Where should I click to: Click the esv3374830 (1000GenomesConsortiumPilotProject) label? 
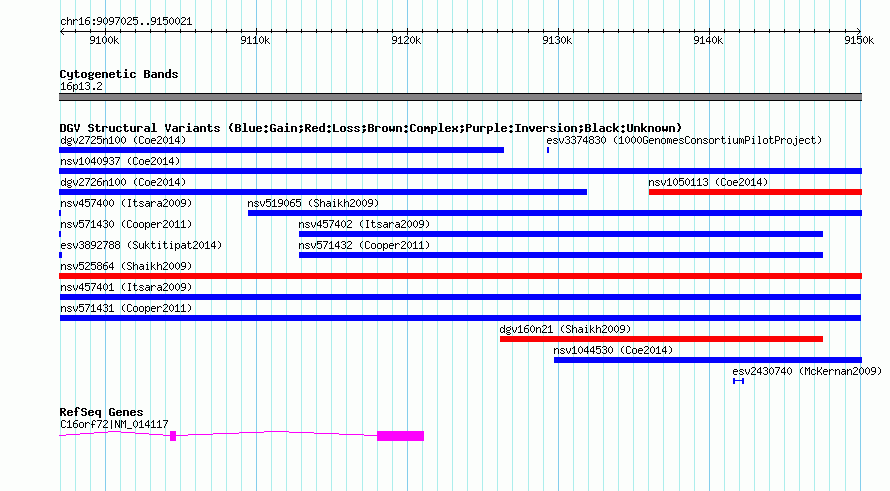[x=685, y=140]
